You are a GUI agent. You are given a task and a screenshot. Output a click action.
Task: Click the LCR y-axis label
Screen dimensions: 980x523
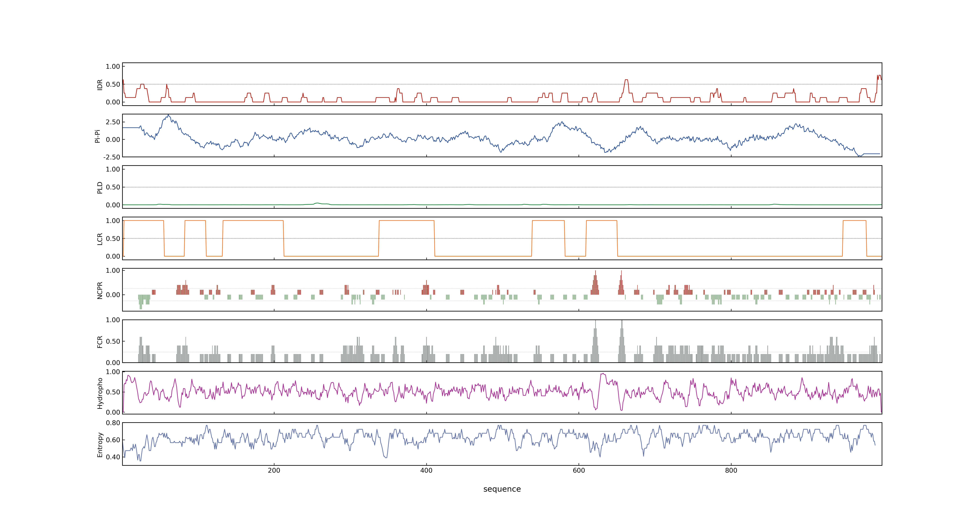[x=100, y=239]
